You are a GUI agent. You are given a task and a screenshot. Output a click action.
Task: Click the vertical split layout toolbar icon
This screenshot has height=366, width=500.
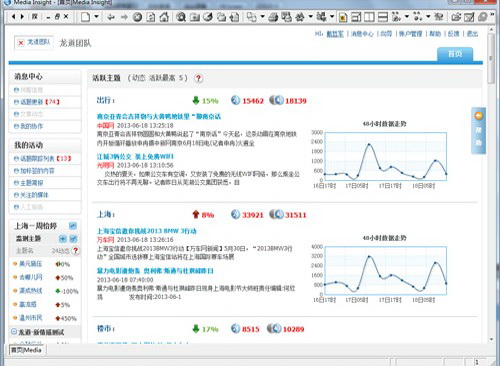[x=369, y=17]
